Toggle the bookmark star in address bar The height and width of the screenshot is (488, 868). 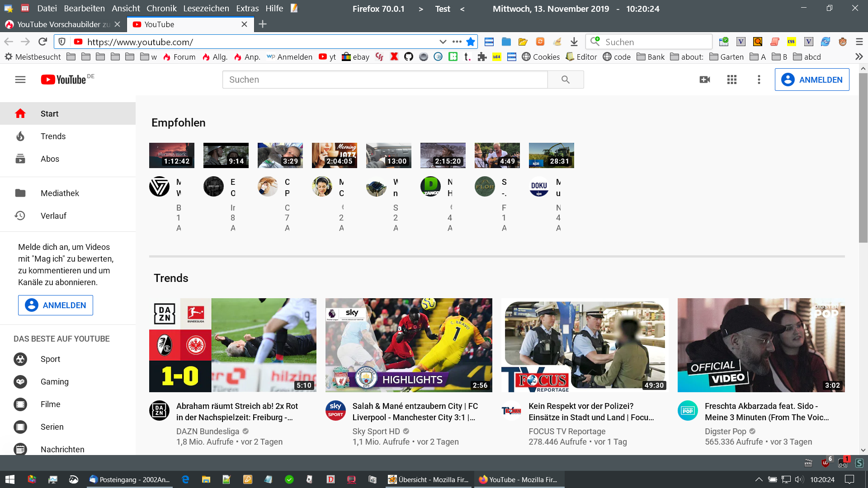coord(471,42)
